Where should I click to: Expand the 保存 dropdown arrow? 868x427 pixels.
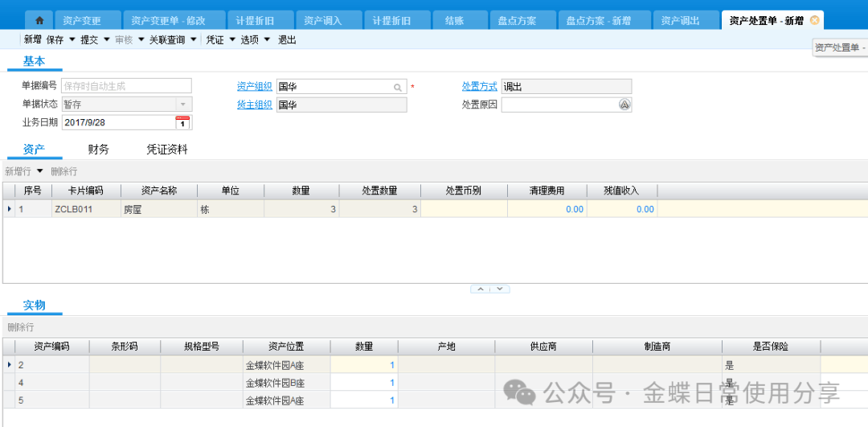tap(72, 39)
